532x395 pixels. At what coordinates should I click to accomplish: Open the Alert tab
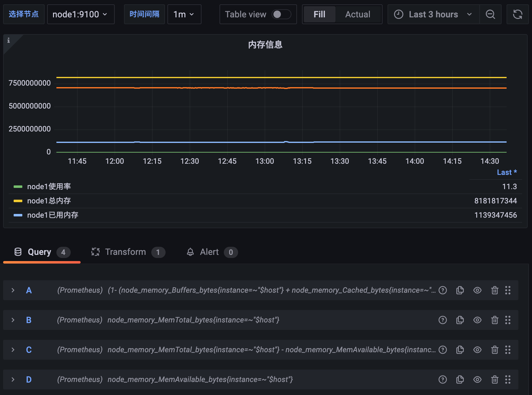pyautogui.click(x=209, y=252)
